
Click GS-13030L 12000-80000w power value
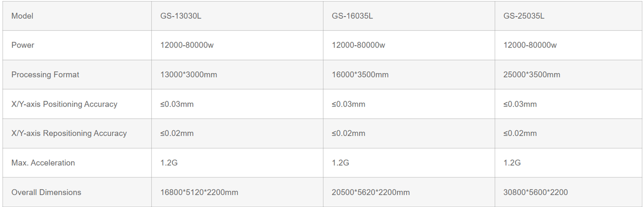point(187,45)
